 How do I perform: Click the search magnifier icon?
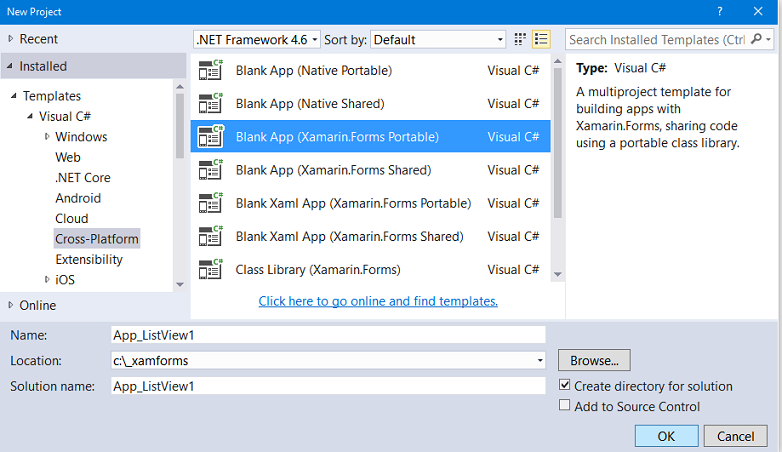click(x=756, y=39)
